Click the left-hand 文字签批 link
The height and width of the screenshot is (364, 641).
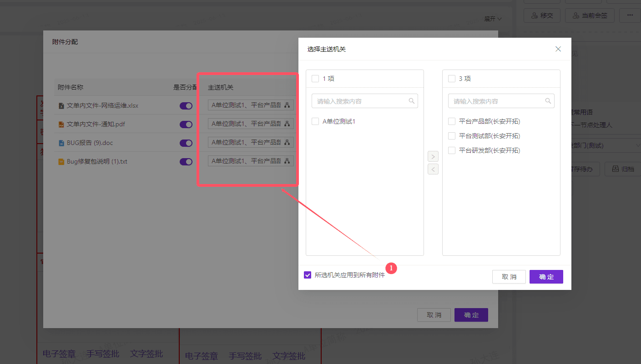pyautogui.click(x=146, y=354)
